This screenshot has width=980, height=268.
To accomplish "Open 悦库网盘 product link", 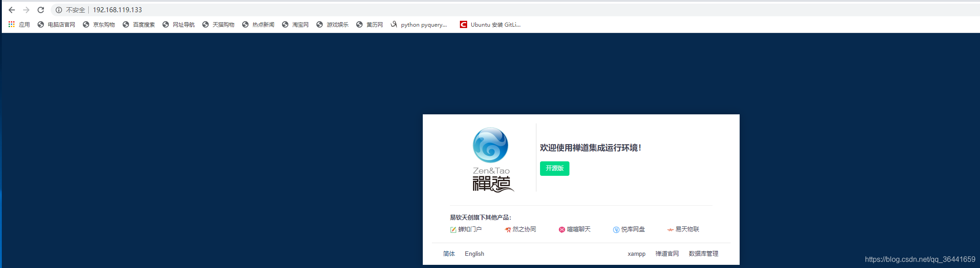I will (x=629, y=229).
